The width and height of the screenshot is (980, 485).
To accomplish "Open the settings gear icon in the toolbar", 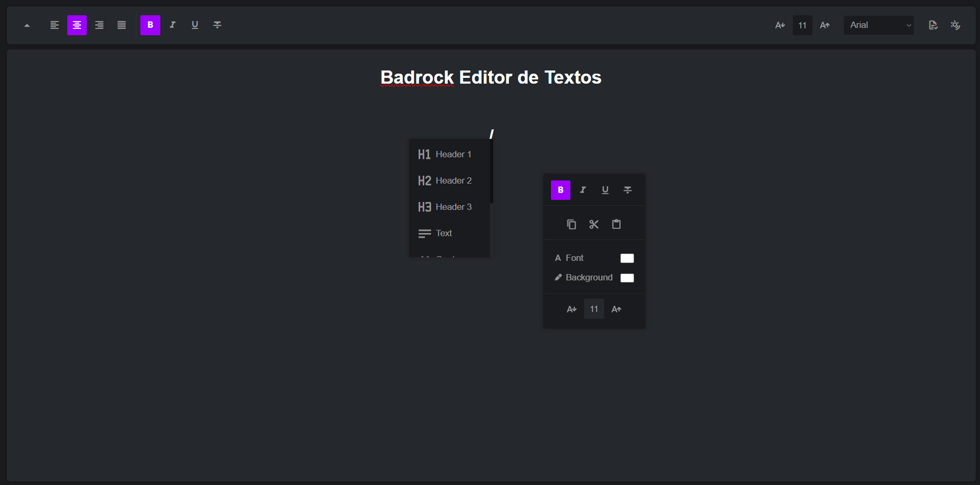I will (x=955, y=25).
